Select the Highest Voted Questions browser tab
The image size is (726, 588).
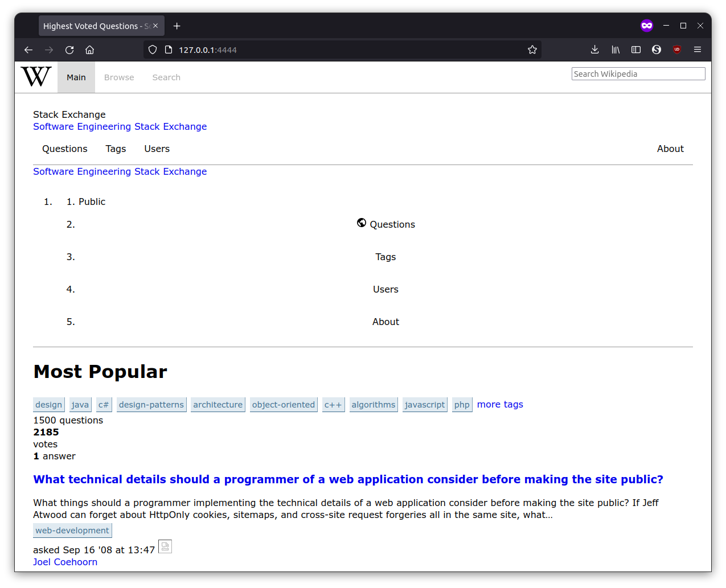point(101,26)
